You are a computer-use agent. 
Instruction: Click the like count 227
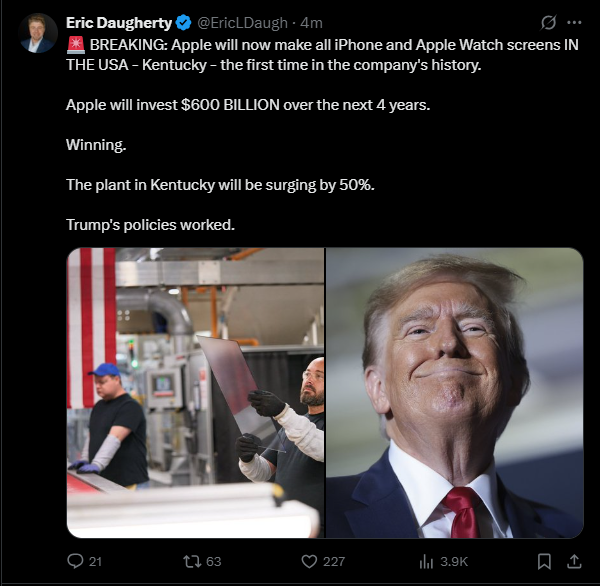tap(334, 562)
